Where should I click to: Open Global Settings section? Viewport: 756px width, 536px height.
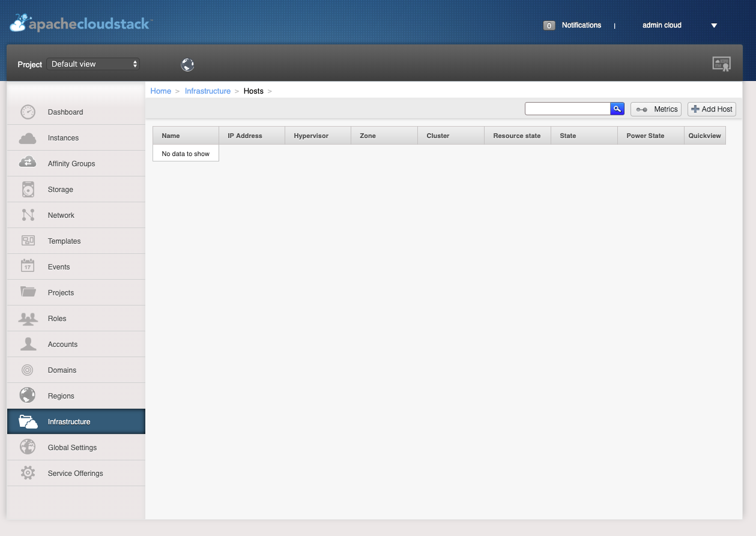click(x=76, y=448)
